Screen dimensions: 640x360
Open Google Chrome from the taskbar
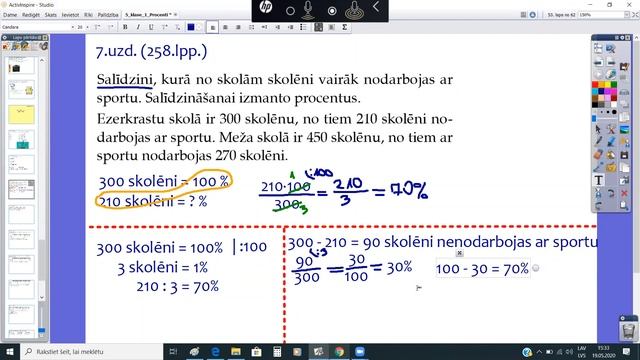coord(339,351)
